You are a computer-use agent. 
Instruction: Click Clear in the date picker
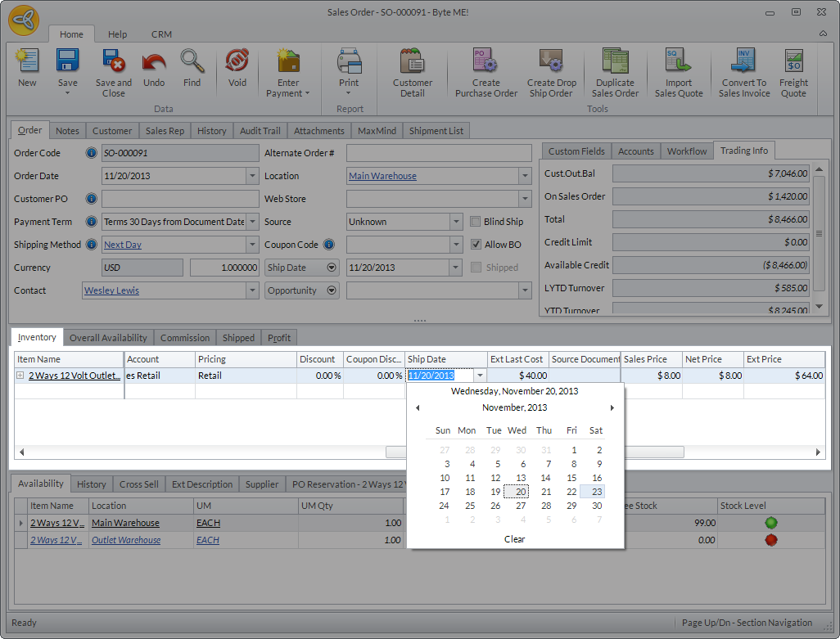click(515, 539)
